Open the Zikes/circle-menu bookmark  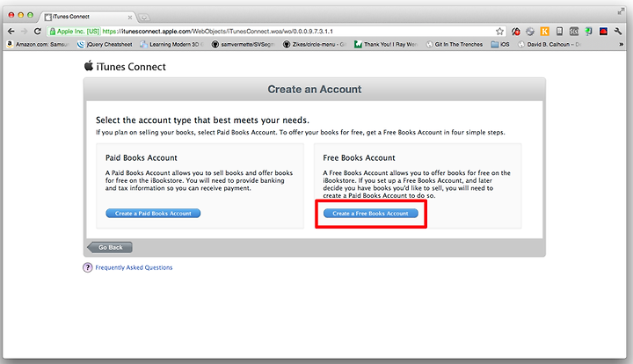315,44
